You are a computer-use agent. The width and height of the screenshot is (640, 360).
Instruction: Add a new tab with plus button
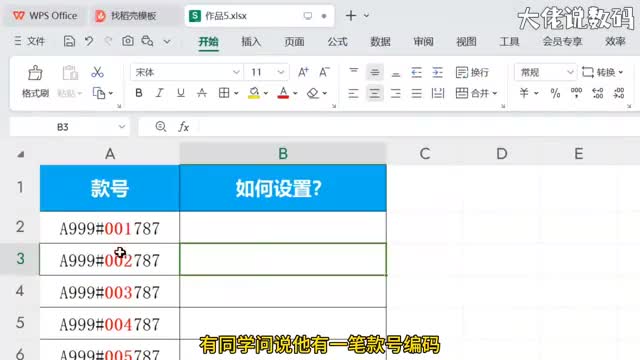point(351,16)
